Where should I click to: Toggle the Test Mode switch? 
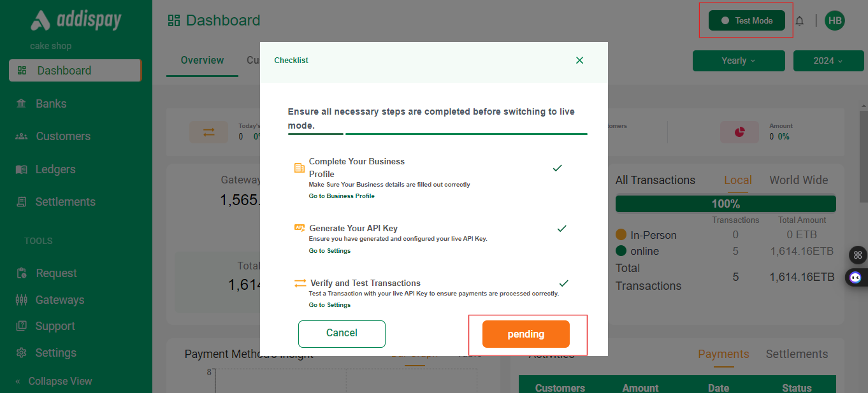pos(746,20)
